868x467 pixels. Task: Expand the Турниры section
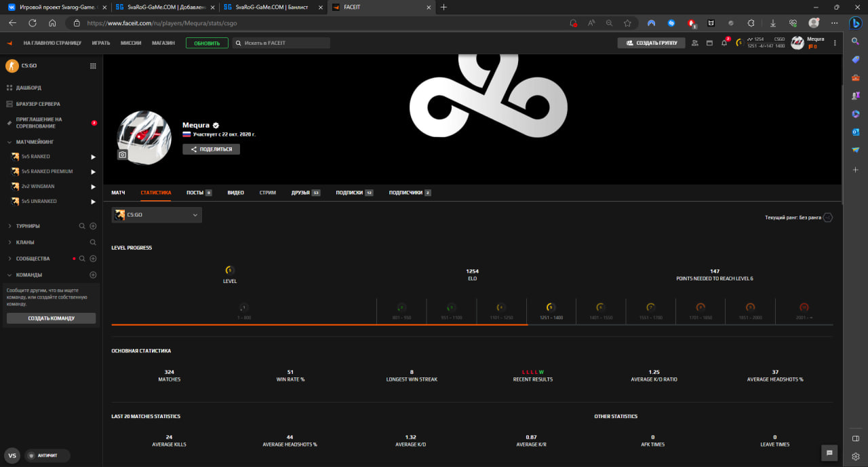click(x=9, y=226)
